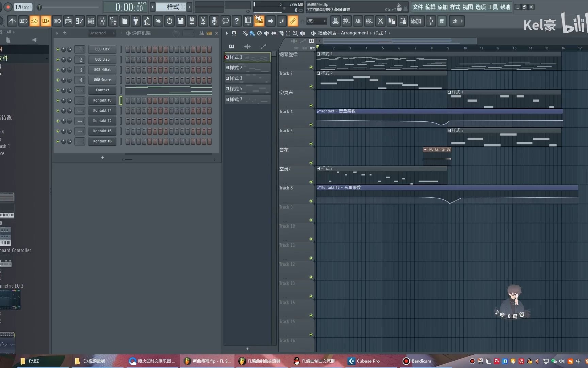588x368 pixels.
Task: Select the playlist draw pencil tool
Action: 245,33
